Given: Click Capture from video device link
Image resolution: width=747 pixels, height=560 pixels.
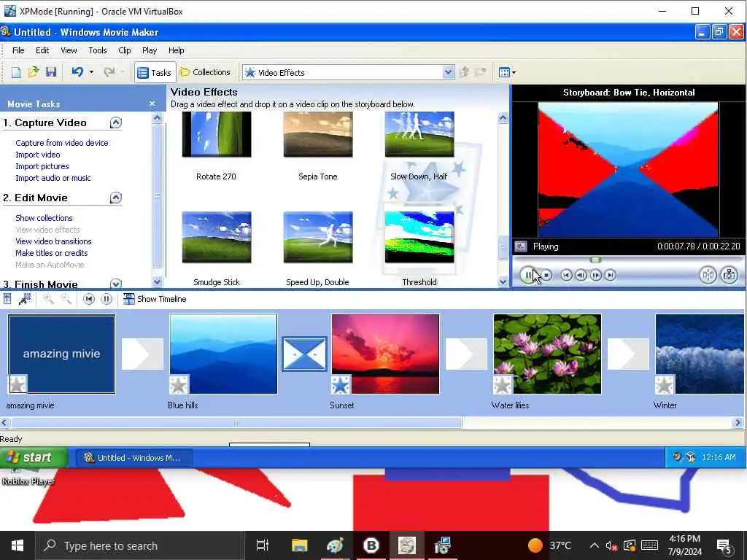Looking at the screenshot, I should [x=62, y=143].
